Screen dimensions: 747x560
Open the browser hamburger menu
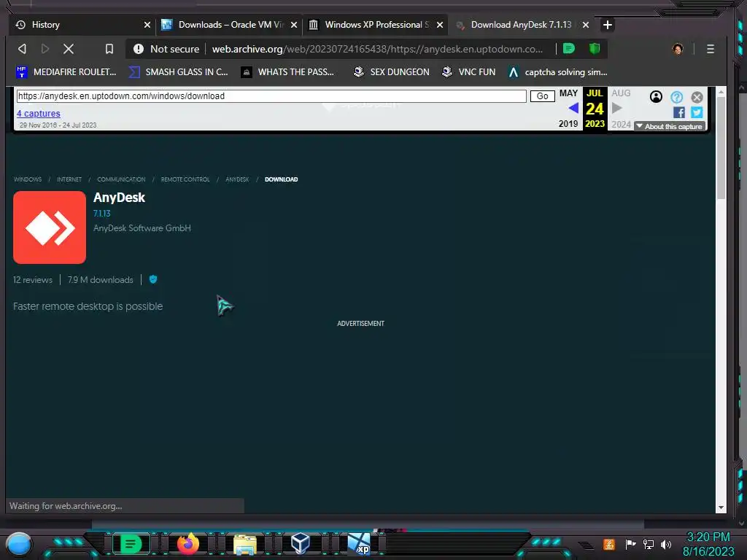(711, 49)
